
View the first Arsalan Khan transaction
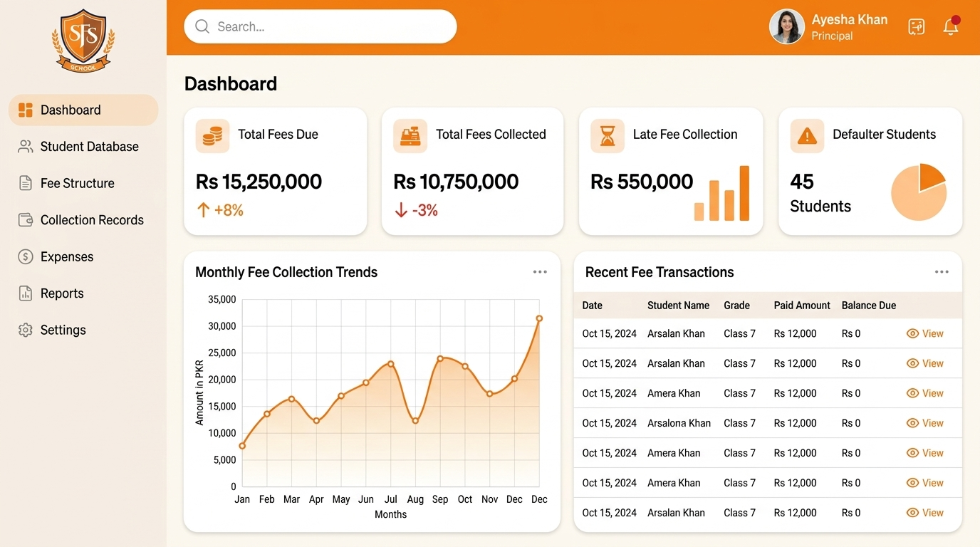coord(924,333)
